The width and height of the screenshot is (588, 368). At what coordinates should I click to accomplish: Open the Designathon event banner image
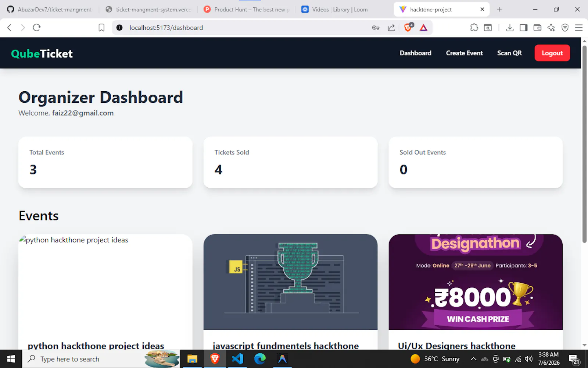476,282
